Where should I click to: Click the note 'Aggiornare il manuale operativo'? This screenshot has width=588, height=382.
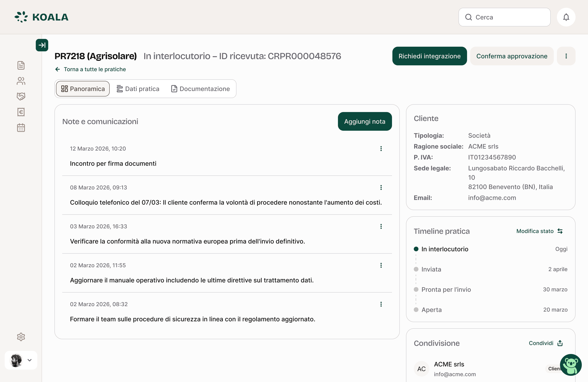pos(192,280)
